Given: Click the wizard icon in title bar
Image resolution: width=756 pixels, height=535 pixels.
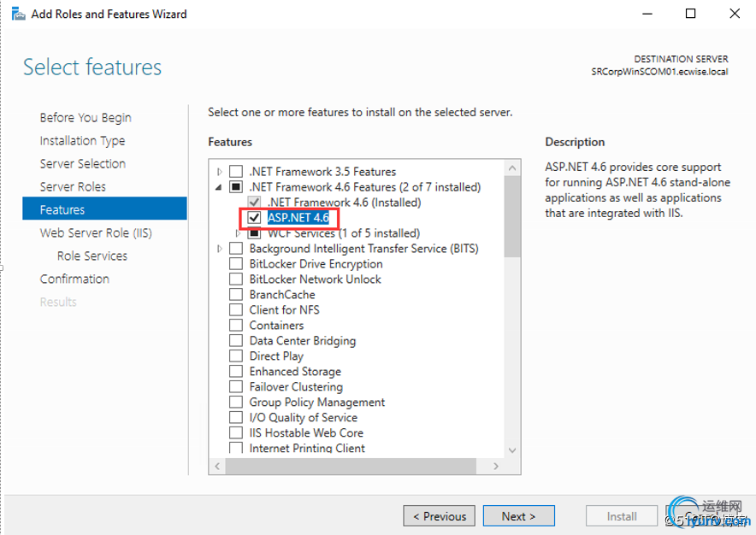Looking at the screenshot, I should 17,14.
